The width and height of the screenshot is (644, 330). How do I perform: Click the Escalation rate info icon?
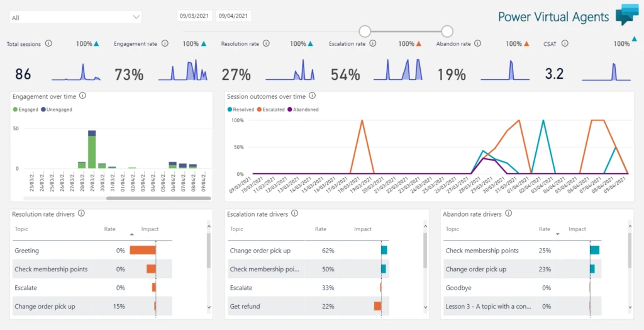tap(373, 43)
